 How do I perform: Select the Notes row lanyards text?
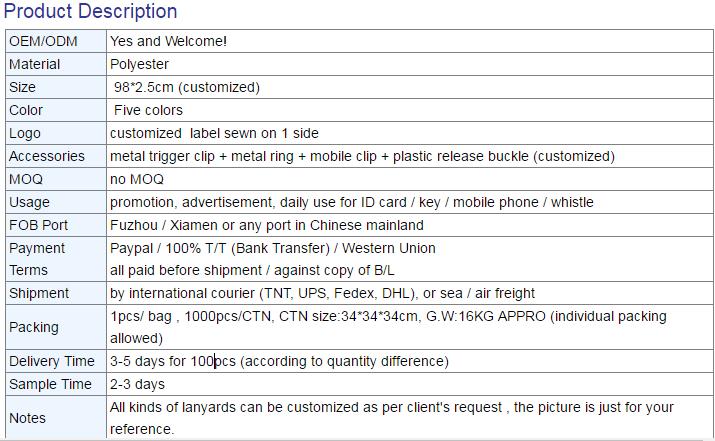391,418
